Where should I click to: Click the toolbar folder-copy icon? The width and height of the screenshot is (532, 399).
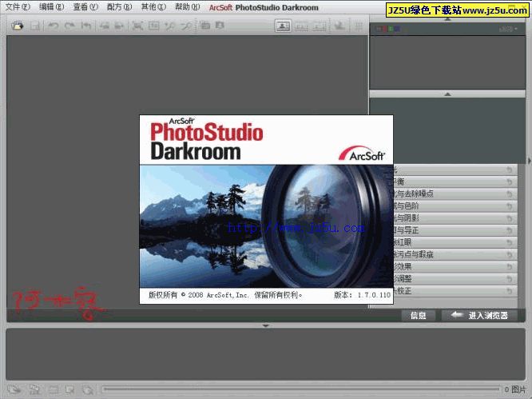pyautogui.click(x=205, y=25)
